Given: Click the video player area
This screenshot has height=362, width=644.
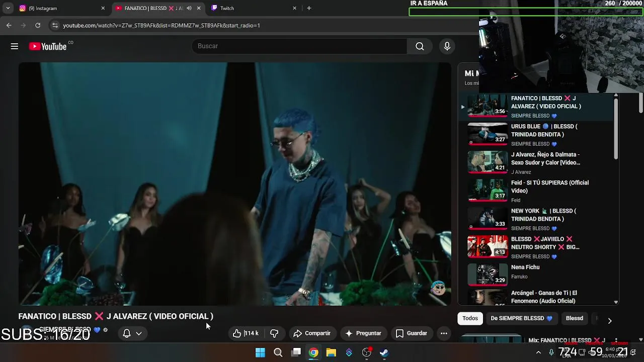Looking at the screenshot, I should point(235,184).
